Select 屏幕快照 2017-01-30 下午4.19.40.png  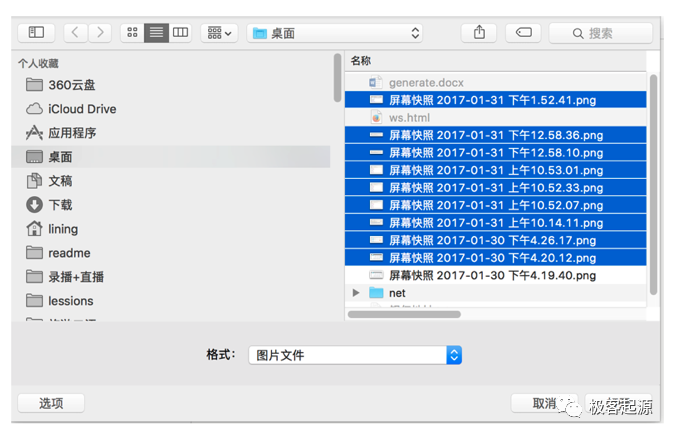point(495,275)
